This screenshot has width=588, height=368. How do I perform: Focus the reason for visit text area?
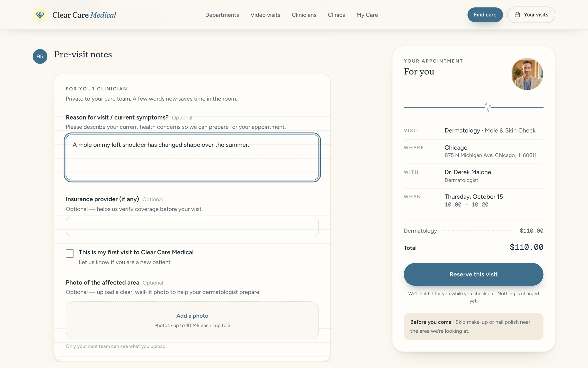coord(192,158)
